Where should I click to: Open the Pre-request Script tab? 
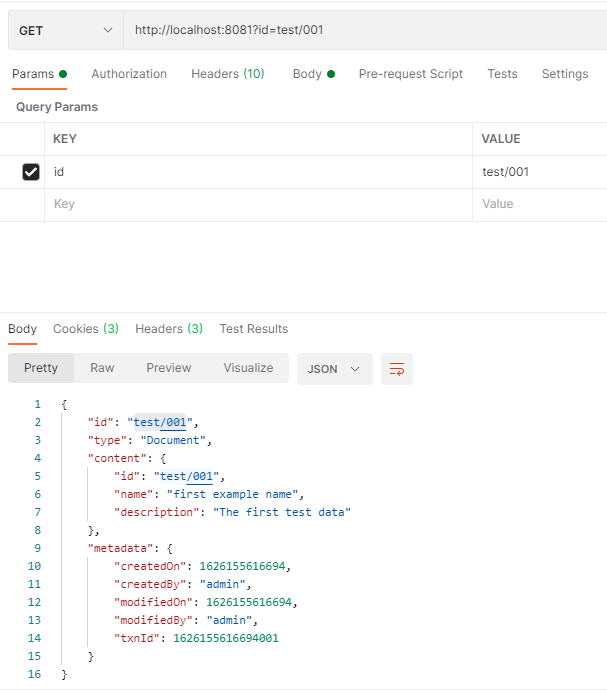click(x=411, y=74)
